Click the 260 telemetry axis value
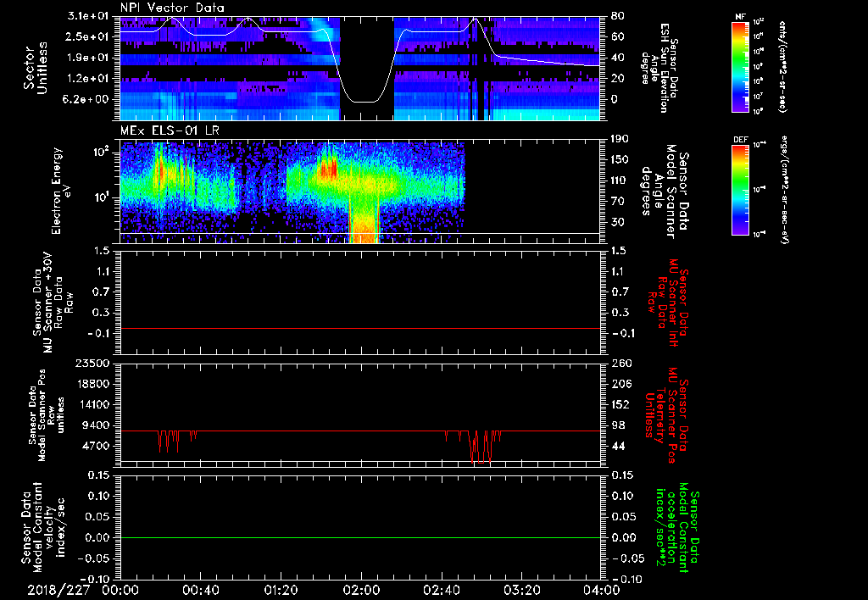This screenshot has width=868, height=600. (x=621, y=364)
